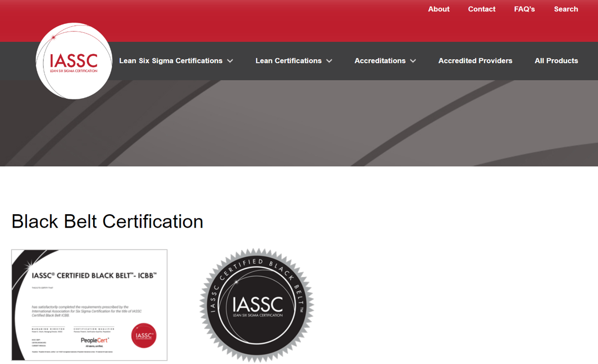Click the IASSC Certified Black Belt badge

click(x=257, y=305)
